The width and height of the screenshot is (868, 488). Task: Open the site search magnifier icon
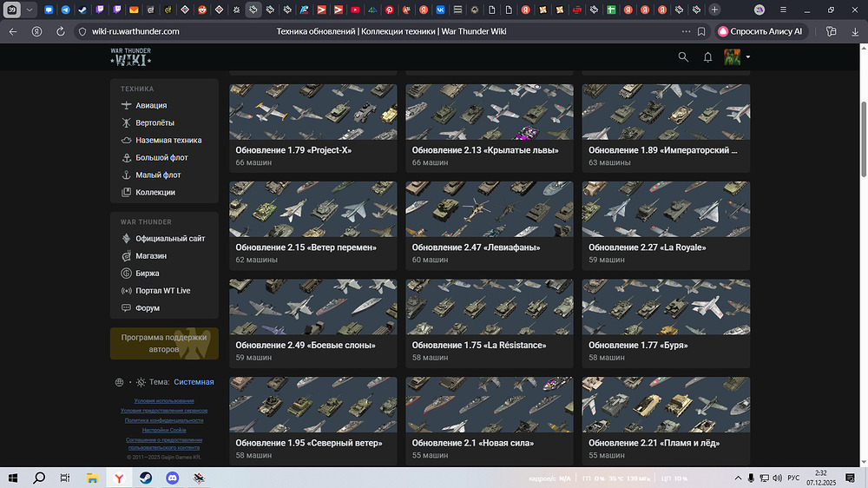coord(683,57)
